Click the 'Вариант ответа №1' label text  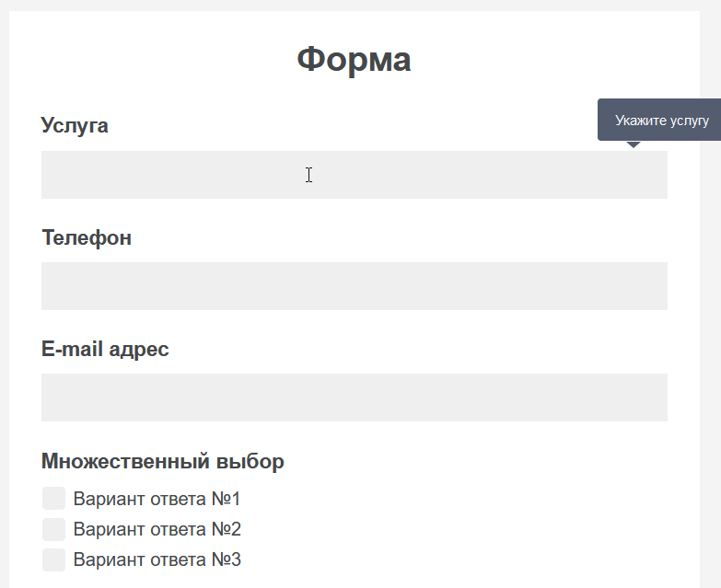157,500
